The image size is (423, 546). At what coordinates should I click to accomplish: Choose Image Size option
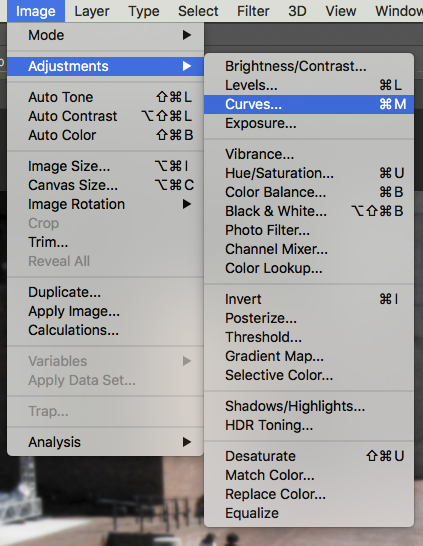click(x=105, y=166)
